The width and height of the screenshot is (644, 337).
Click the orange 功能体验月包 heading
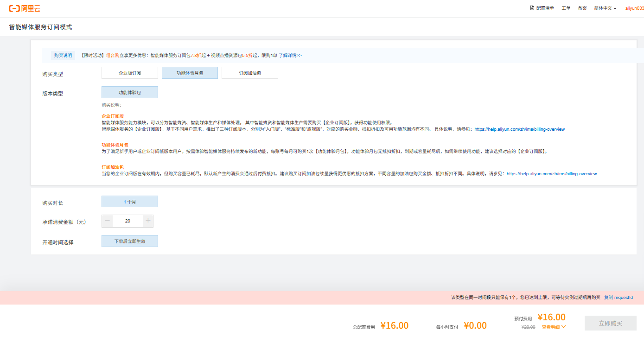point(115,145)
